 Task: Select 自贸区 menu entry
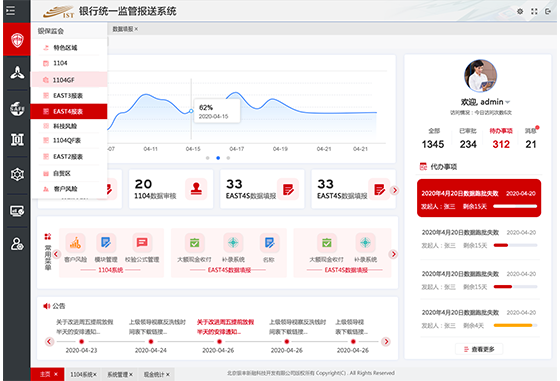coord(69,173)
